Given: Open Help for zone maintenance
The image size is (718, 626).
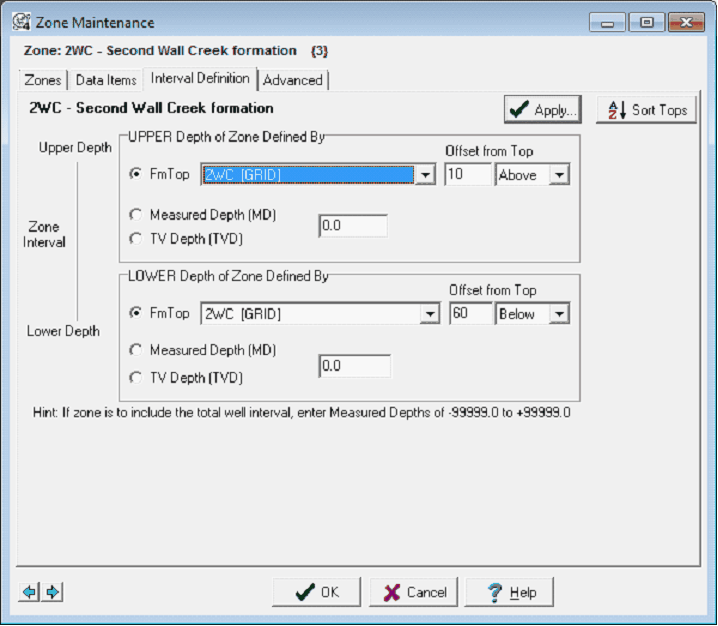Looking at the screenshot, I should 508,592.
